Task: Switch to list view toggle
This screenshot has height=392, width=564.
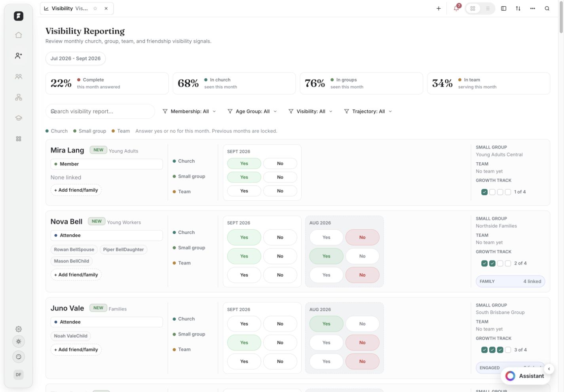Action: tap(488, 8)
